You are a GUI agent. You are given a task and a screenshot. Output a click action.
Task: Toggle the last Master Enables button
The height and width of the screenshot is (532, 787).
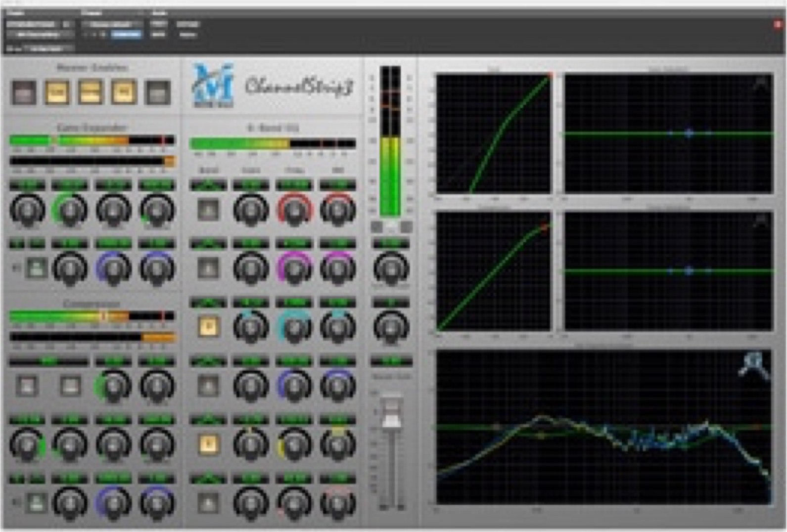click(x=157, y=92)
